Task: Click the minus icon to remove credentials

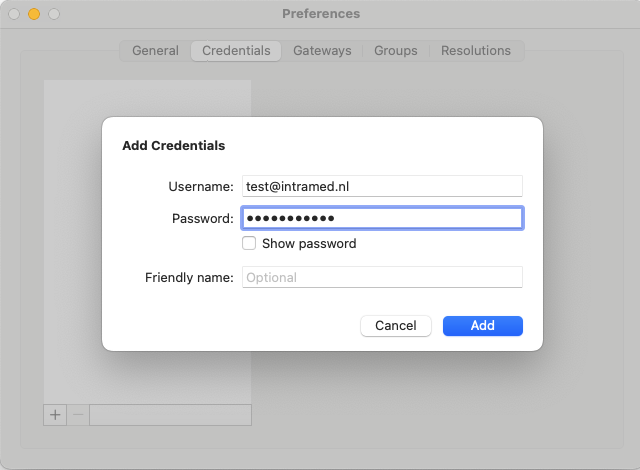Action: click(x=78, y=414)
